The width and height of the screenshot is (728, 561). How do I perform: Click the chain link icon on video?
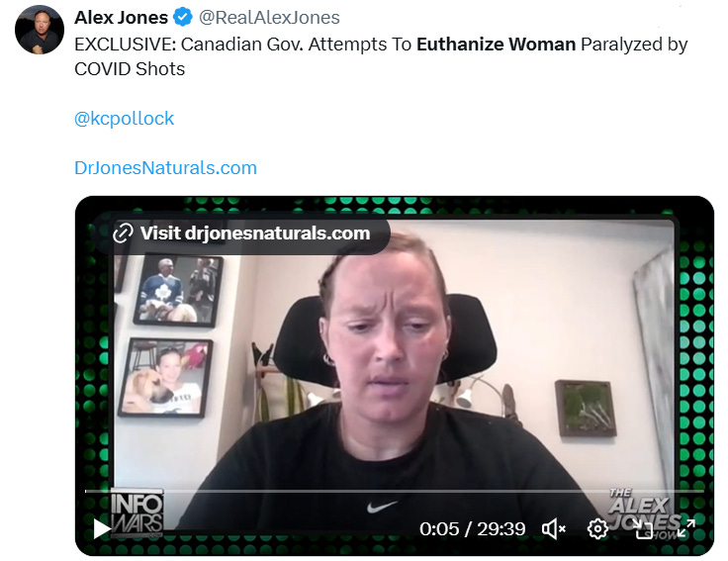click(x=123, y=234)
